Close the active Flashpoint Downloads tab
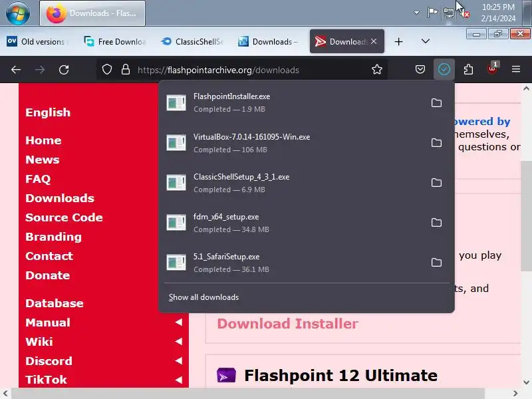532x399 pixels. (x=374, y=41)
